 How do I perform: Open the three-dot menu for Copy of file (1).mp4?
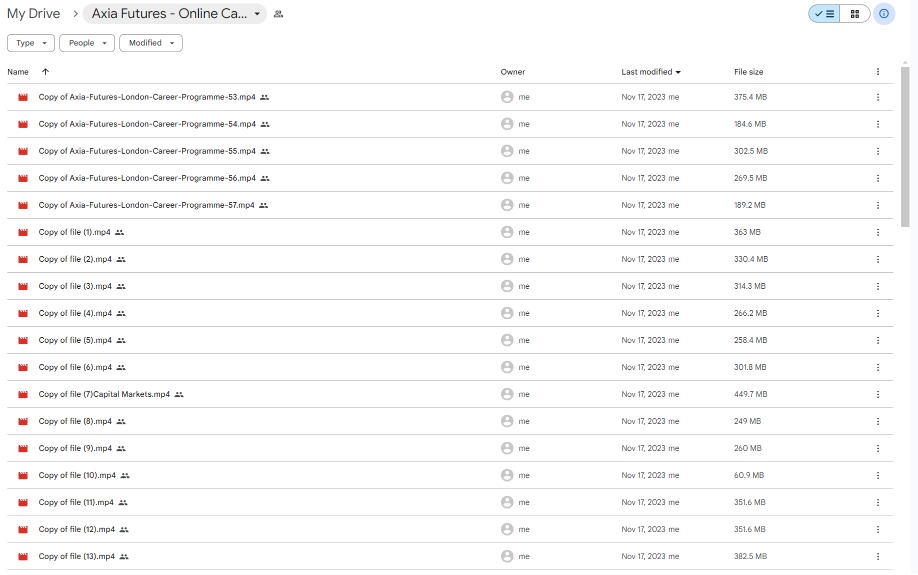(x=877, y=232)
